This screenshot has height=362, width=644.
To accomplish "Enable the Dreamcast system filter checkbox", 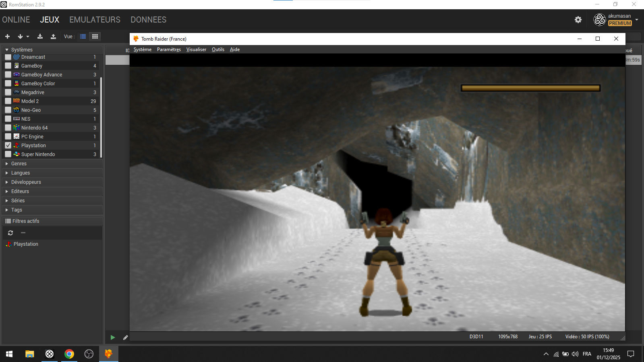I will click(8, 57).
